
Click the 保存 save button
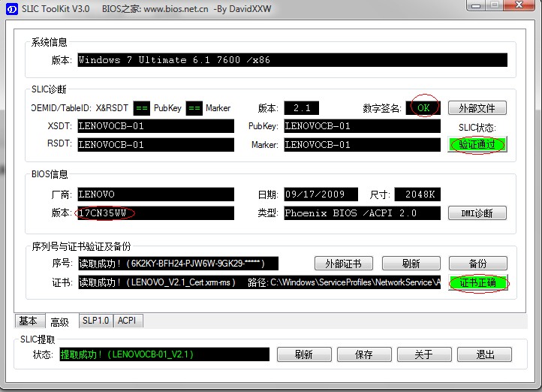click(364, 354)
